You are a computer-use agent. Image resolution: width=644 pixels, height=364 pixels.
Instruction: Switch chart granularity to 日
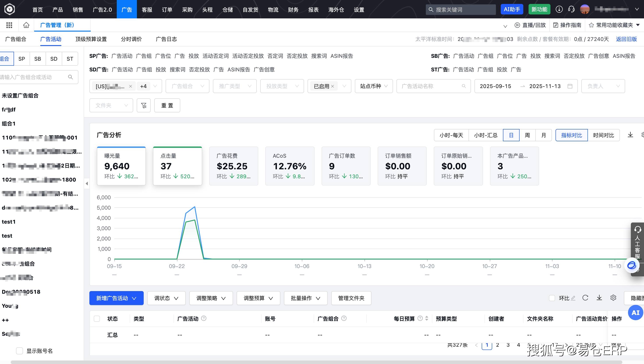click(x=511, y=135)
